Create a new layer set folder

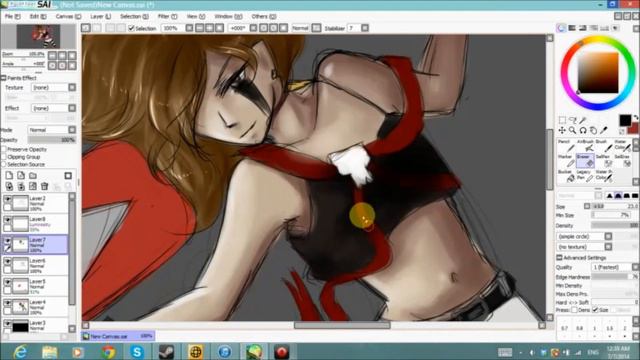pos(33,176)
